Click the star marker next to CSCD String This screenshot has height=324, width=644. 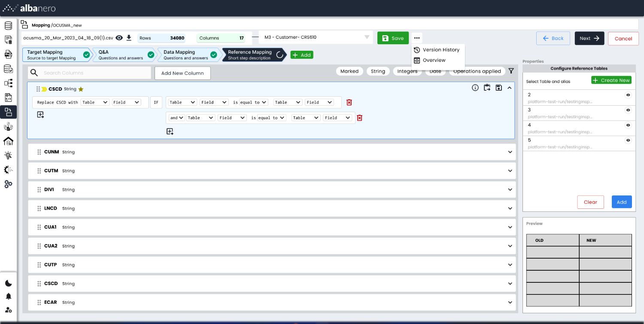point(81,89)
